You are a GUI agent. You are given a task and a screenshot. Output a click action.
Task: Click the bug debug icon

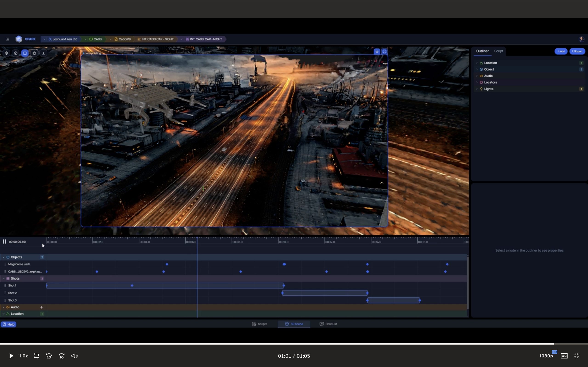[34, 53]
